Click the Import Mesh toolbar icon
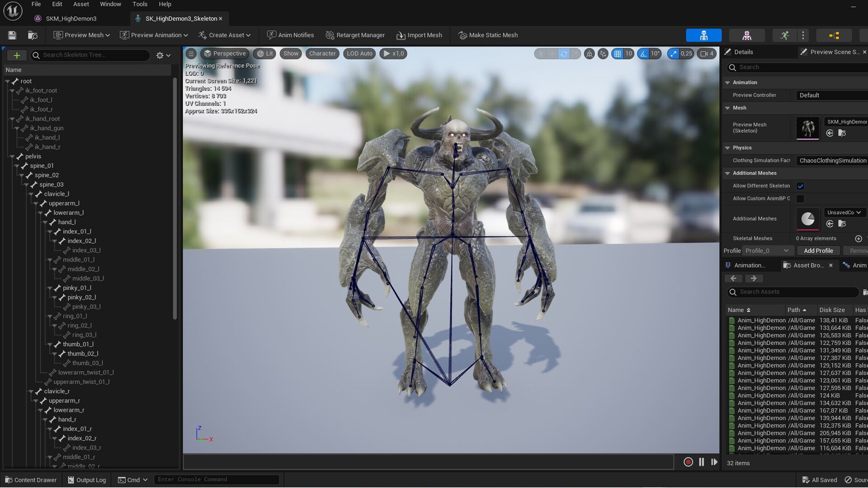 tap(420, 35)
